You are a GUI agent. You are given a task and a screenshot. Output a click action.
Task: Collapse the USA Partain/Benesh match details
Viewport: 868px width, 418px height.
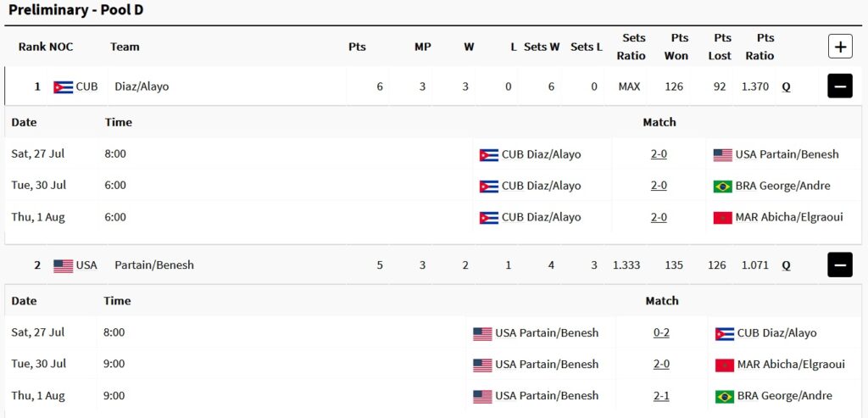tap(840, 265)
